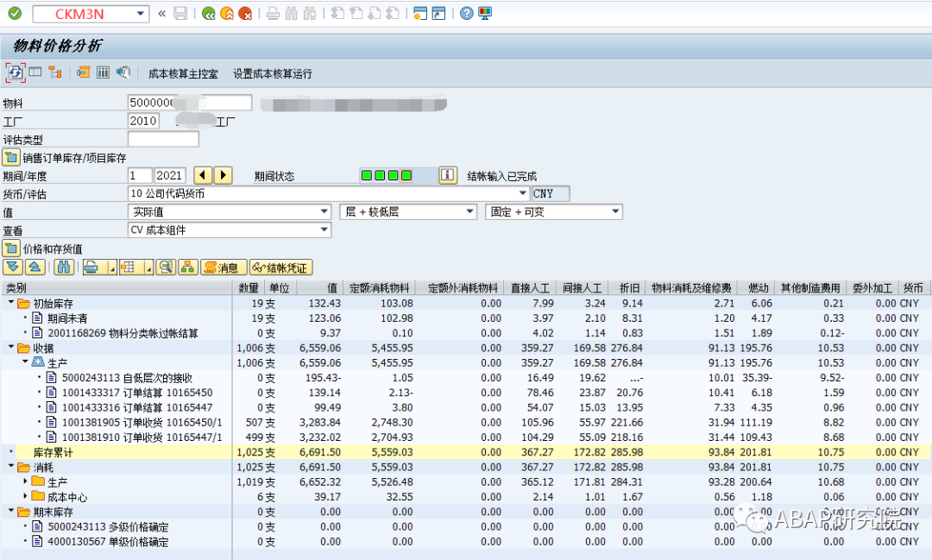This screenshot has width=932, height=560.
Task: Click the previous period left arrow
Action: [202, 175]
